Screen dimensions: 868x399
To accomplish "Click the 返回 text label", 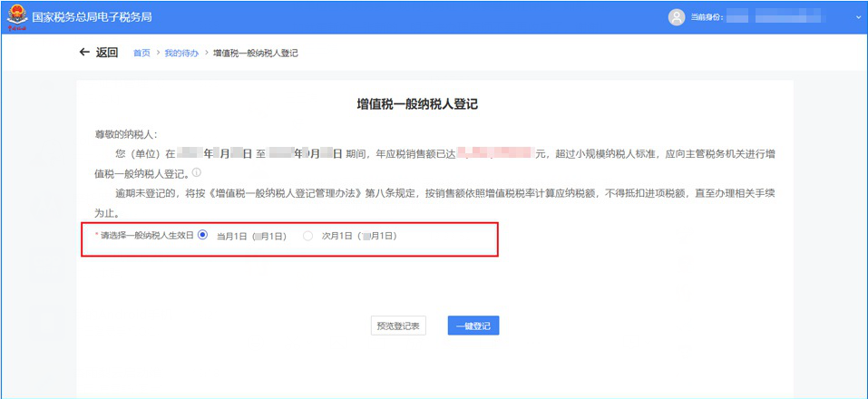I will tap(107, 53).
